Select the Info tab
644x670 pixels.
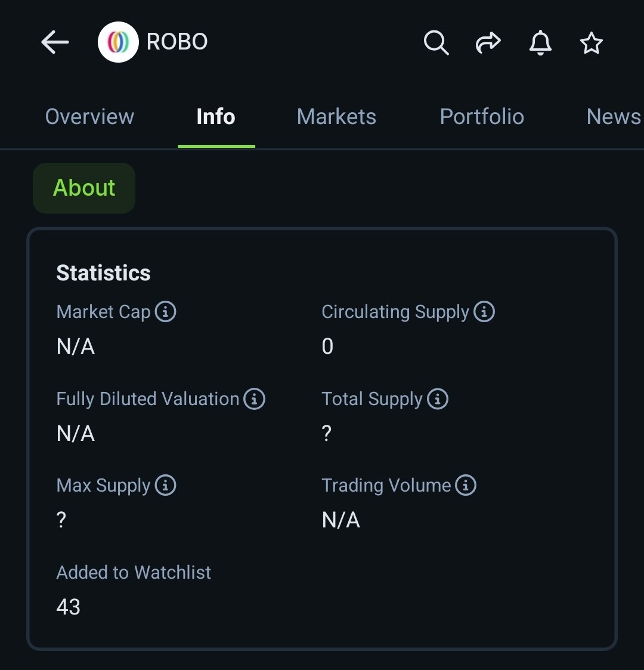(x=216, y=117)
